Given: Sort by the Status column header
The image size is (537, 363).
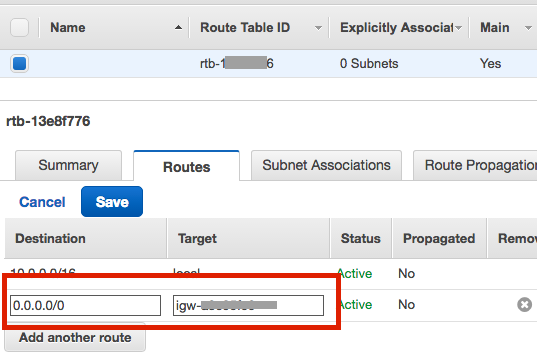Looking at the screenshot, I should pos(361,238).
